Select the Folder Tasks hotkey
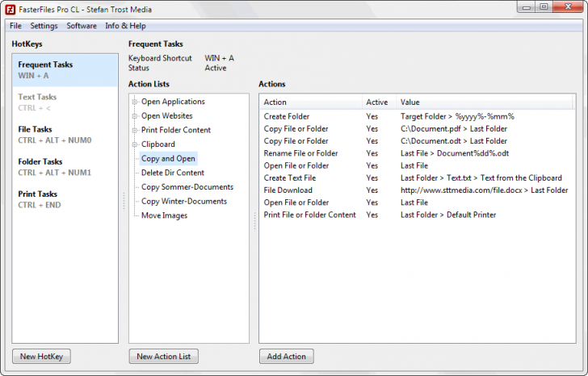588x376 pixels. [x=65, y=167]
